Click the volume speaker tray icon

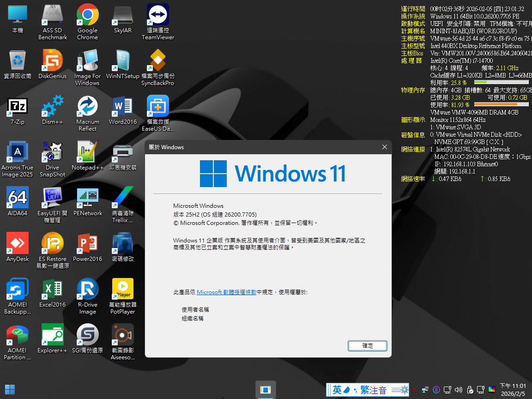[x=459, y=390]
